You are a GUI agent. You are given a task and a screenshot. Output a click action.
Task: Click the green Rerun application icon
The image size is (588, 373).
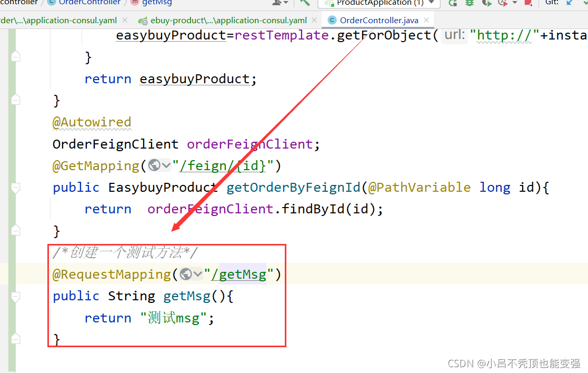[x=453, y=3]
